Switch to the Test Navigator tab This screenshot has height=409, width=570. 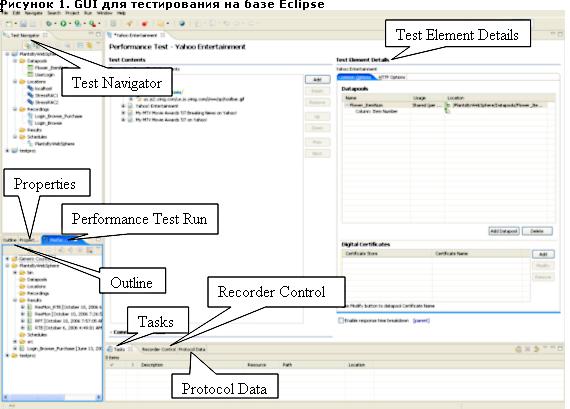coord(25,35)
